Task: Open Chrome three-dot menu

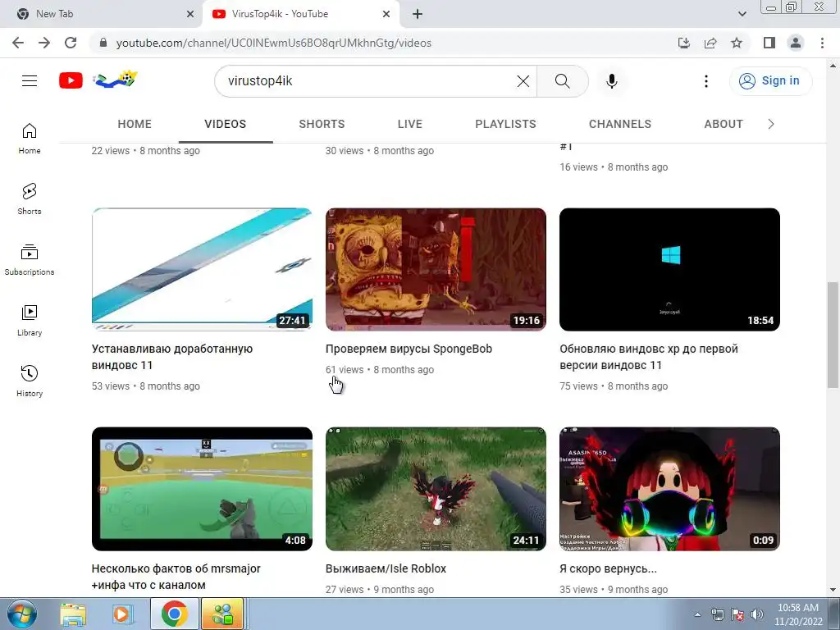Action: pos(822,43)
